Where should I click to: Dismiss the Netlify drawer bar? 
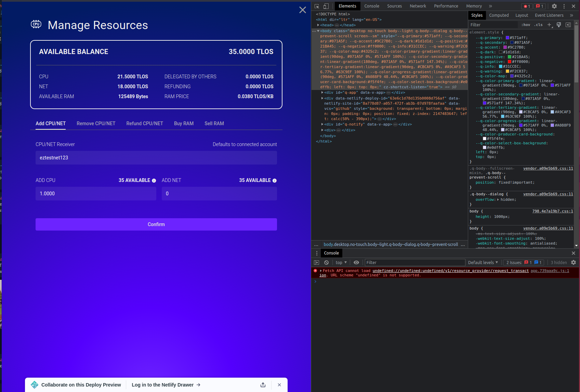pyautogui.click(x=279, y=385)
